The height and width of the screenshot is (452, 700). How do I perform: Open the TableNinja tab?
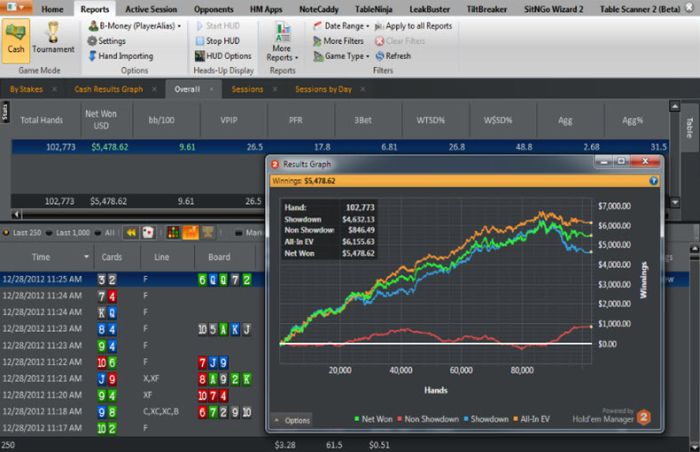click(373, 9)
